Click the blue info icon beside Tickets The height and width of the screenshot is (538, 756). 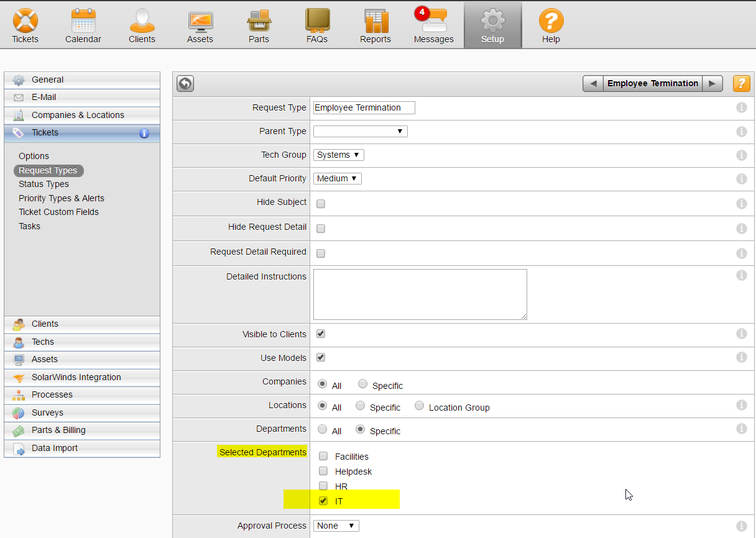click(144, 133)
